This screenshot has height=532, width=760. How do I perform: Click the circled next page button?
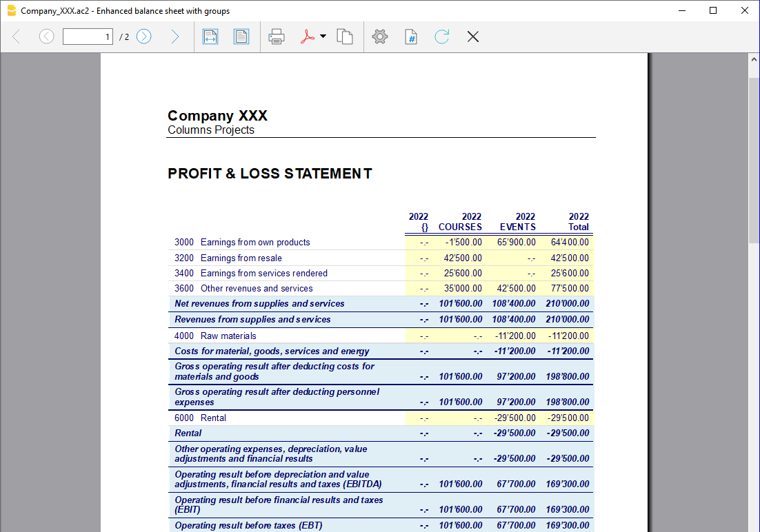[x=143, y=37]
